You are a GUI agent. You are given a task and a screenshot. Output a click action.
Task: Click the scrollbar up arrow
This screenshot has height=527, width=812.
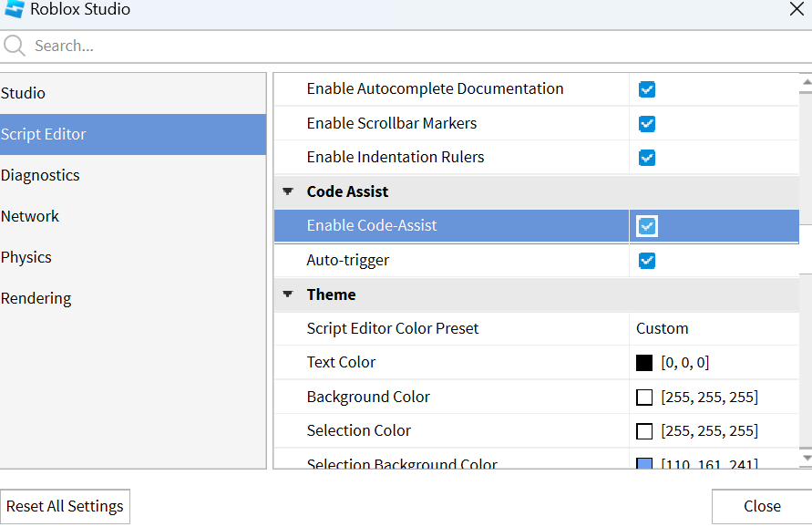pos(806,82)
